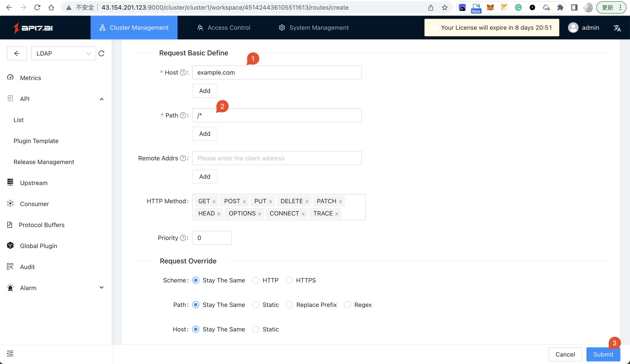Image resolution: width=630 pixels, height=364 pixels.
Task: Open the MetaMask fox extension
Action: click(x=490, y=7)
